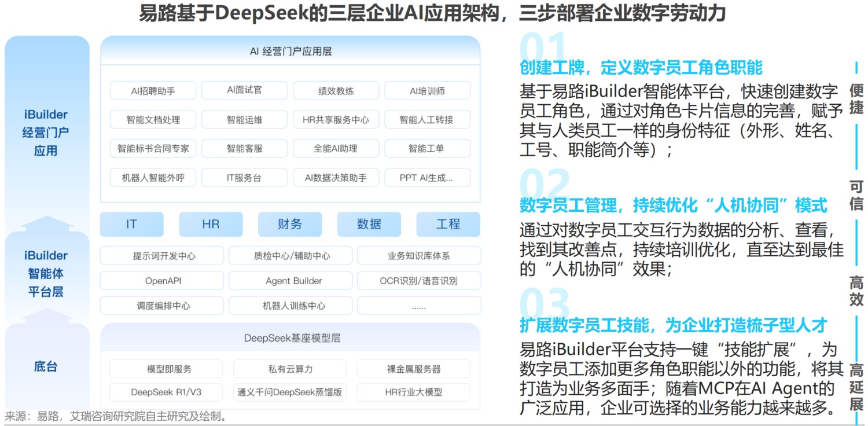Click the IT domain tile
Screen dimensions: 868x426
[131, 224]
